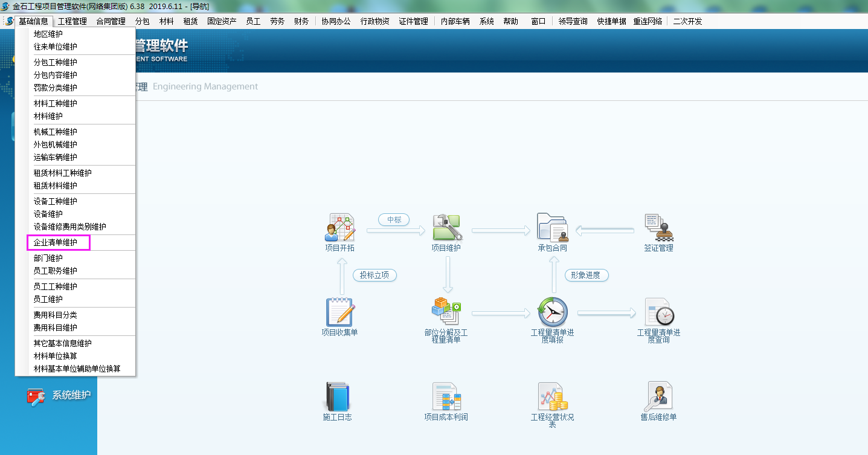Image resolution: width=868 pixels, height=455 pixels.
Task: Click the 工程量清单进度查询 icon
Action: [x=658, y=312]
